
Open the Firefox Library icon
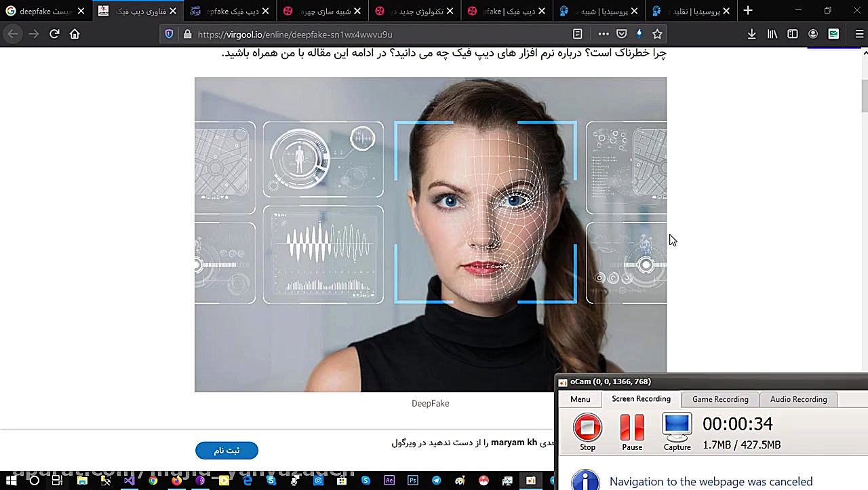pos(772,34)
